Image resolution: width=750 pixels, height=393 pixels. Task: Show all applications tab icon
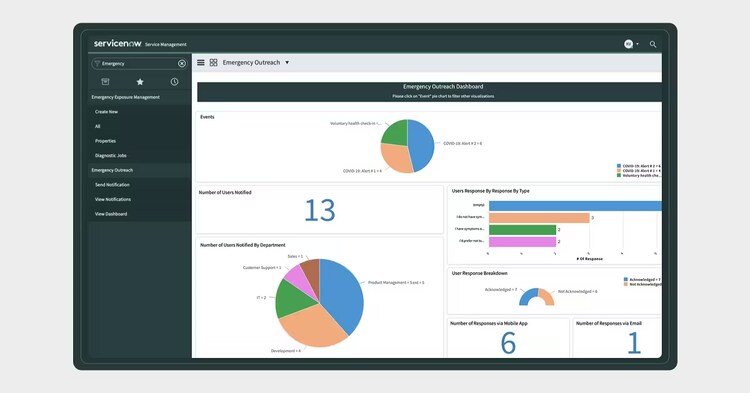(105, 82)
